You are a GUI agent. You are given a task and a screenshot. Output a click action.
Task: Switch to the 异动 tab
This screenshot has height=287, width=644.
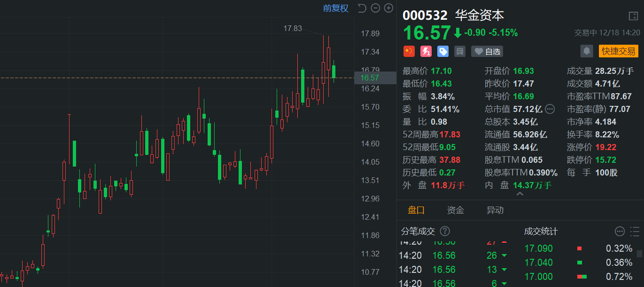[x=495, y=210]
